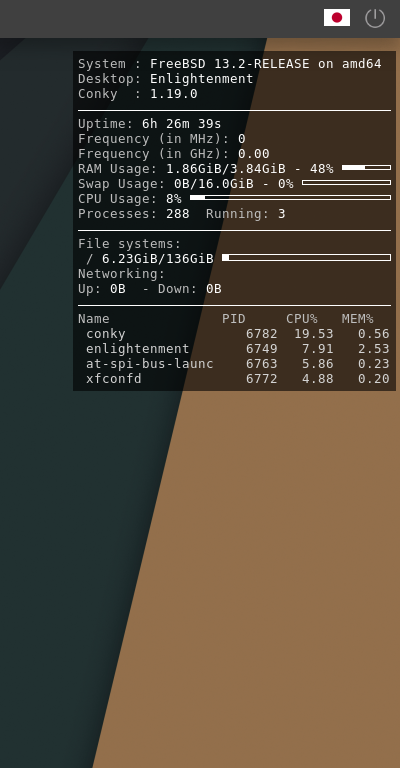Click the CPU Usage bar

(x=290, y=197)
